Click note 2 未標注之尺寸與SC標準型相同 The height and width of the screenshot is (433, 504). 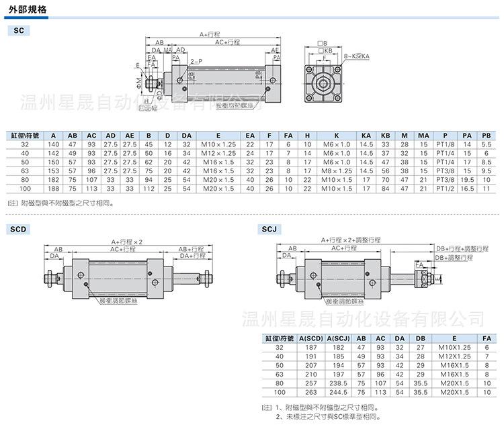(329, 417)
